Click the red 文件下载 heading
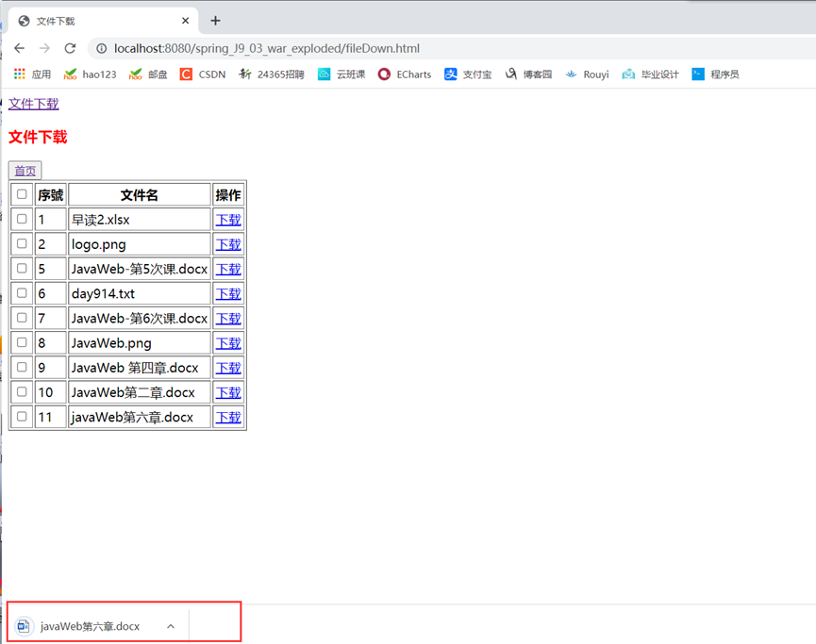816x644 pixels. pyautogui.click(x=38, y=138)
